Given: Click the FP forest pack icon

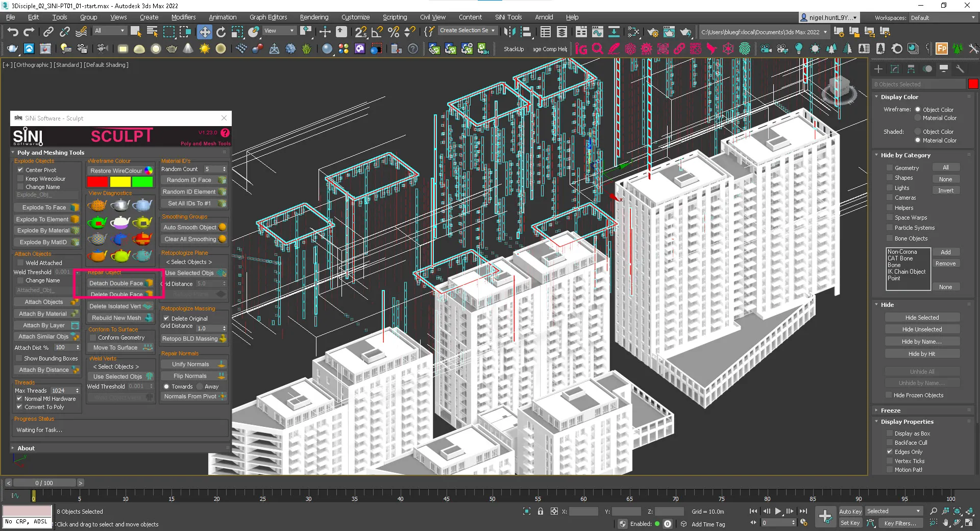Looking at the screenshot, I should [x=942, y=49].
